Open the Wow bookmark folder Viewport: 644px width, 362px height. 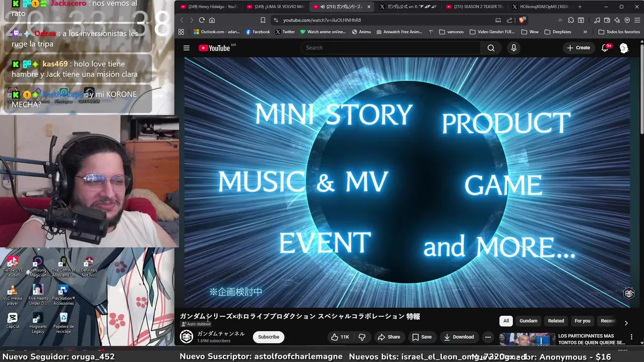pyautogui.click(x=530, y=32)
